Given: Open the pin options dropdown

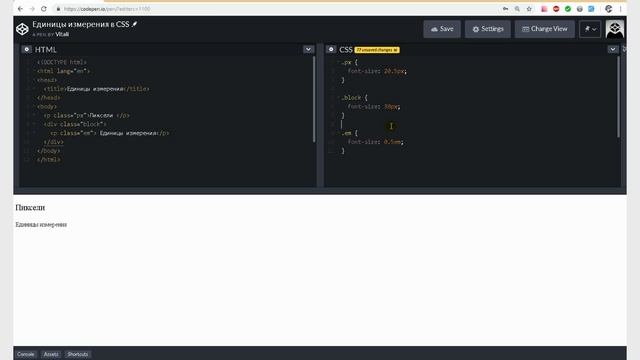Looking at the screenshot, I should (x=590, y=29).
